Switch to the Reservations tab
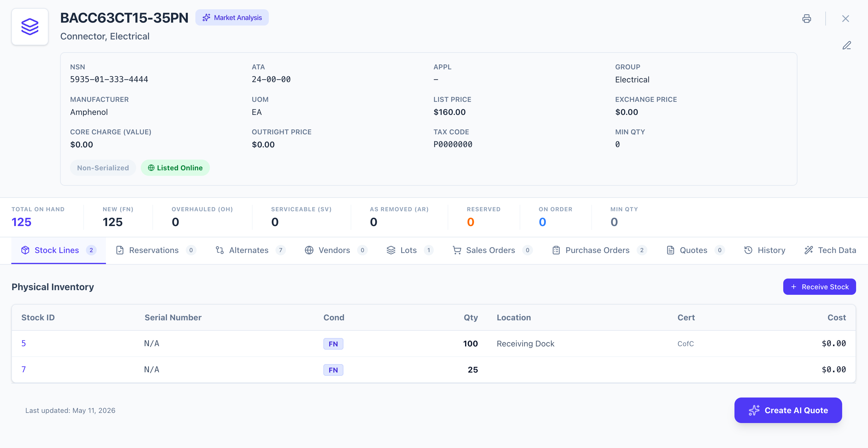This screenshot has height=448, width=868. 156,250
